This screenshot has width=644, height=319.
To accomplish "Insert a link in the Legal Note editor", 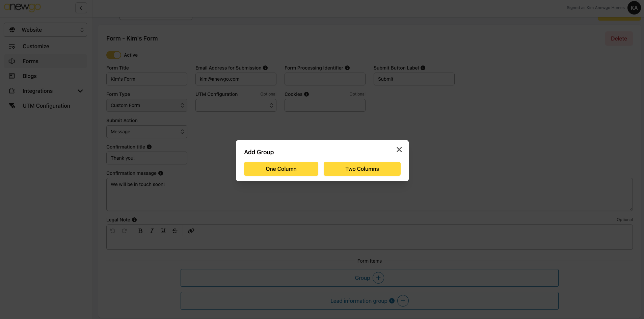I will coord(191,231).
